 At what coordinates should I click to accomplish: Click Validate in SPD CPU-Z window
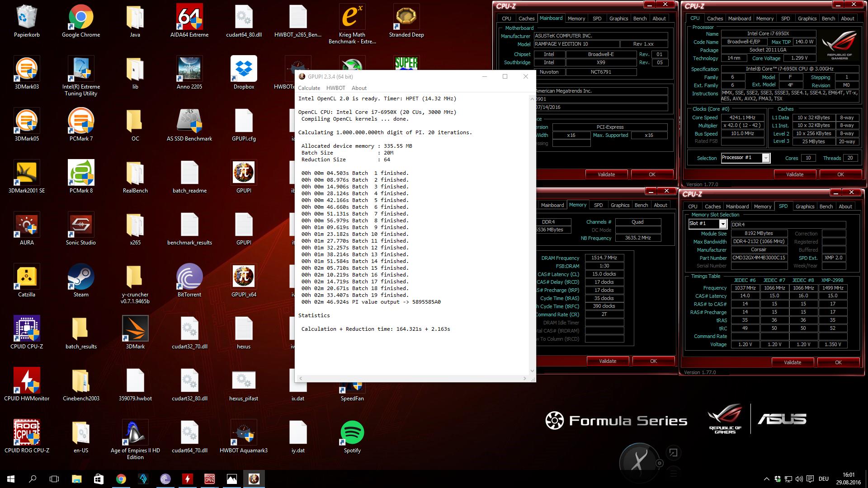(793, 362)
